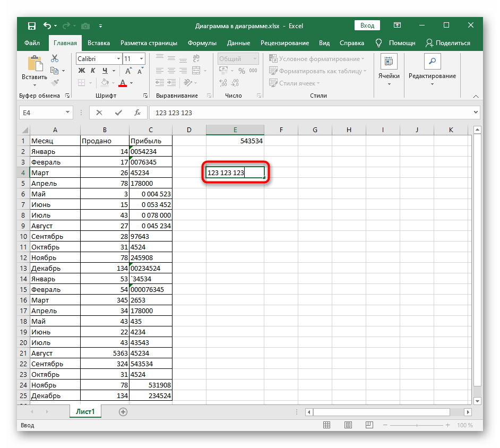Cancel the entry with the formula bar X
Screen dimensions: 500x448
99,113
